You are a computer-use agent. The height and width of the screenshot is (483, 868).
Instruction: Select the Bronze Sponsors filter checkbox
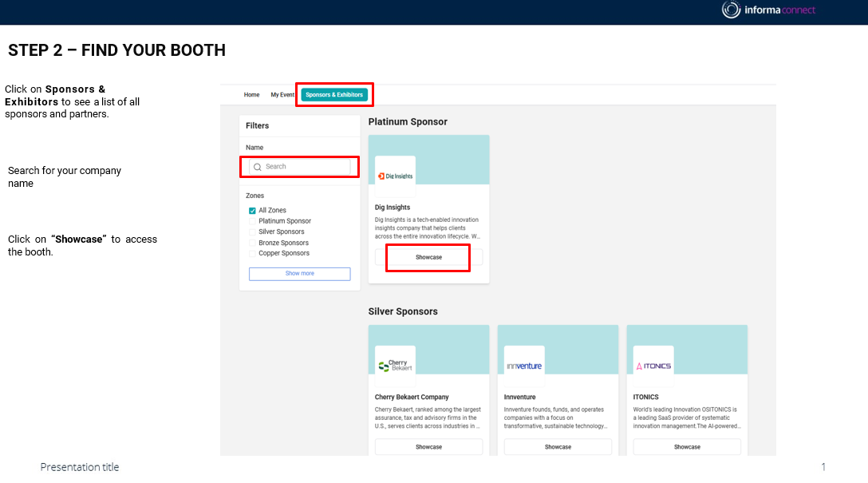coord(252,243)
